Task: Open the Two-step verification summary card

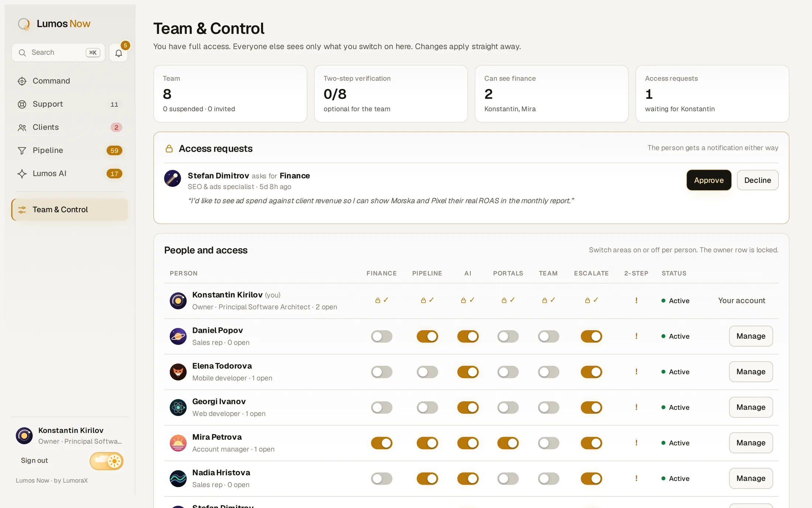Action: [391, 94]
